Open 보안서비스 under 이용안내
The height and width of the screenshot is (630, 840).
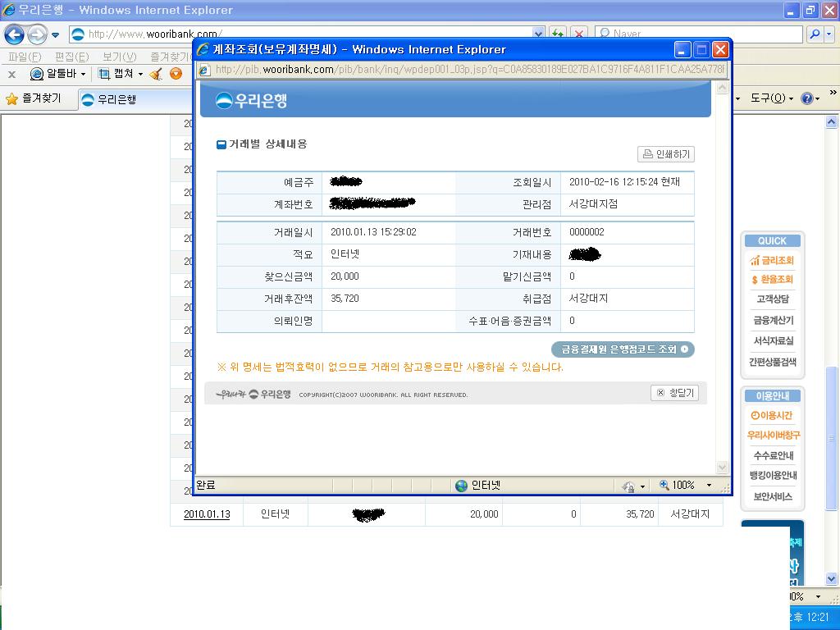(773, 496)
